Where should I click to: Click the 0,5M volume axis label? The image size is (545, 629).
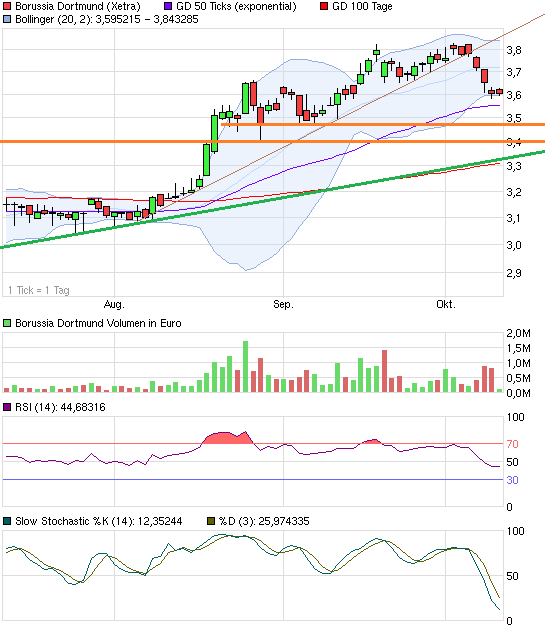[518, 378]
